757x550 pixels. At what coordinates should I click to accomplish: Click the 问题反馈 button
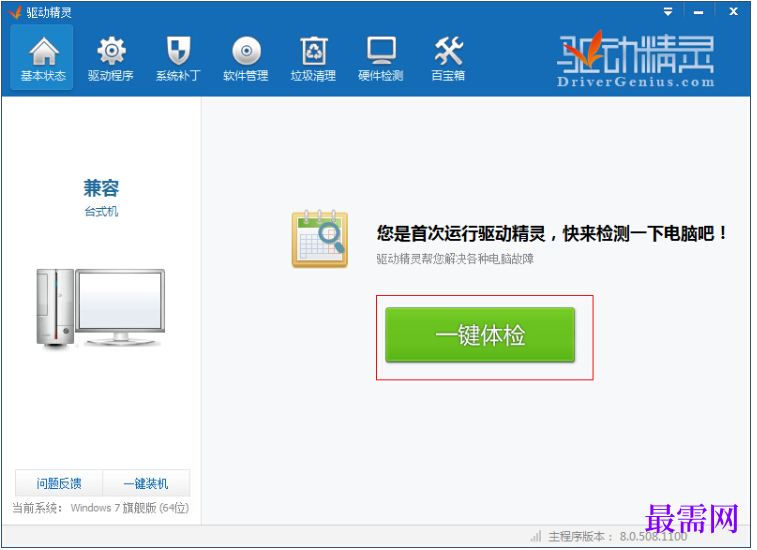point(59,483)
